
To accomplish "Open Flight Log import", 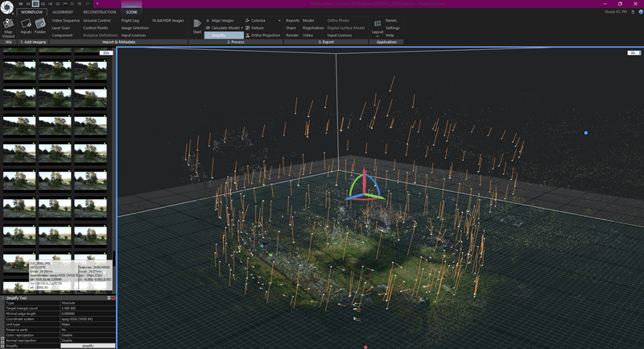I will [x=130, y=21].
